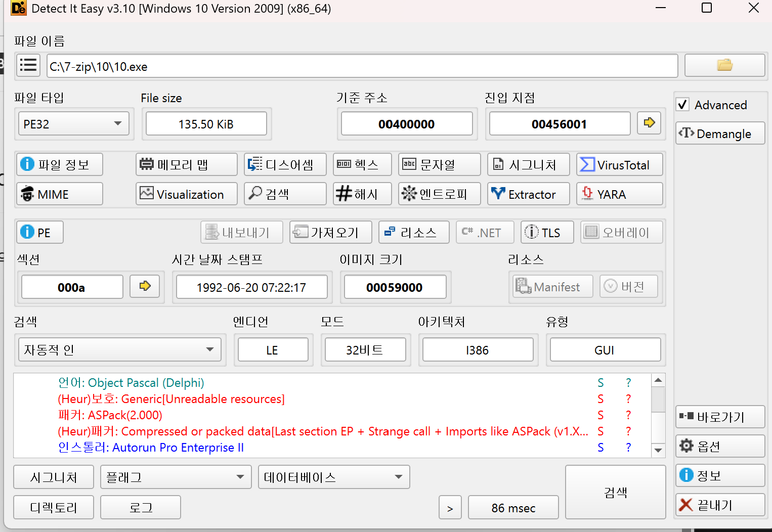Open 파일 정보 file info
772x532 pixels.
pyautogui.click(x=60, y=164)
